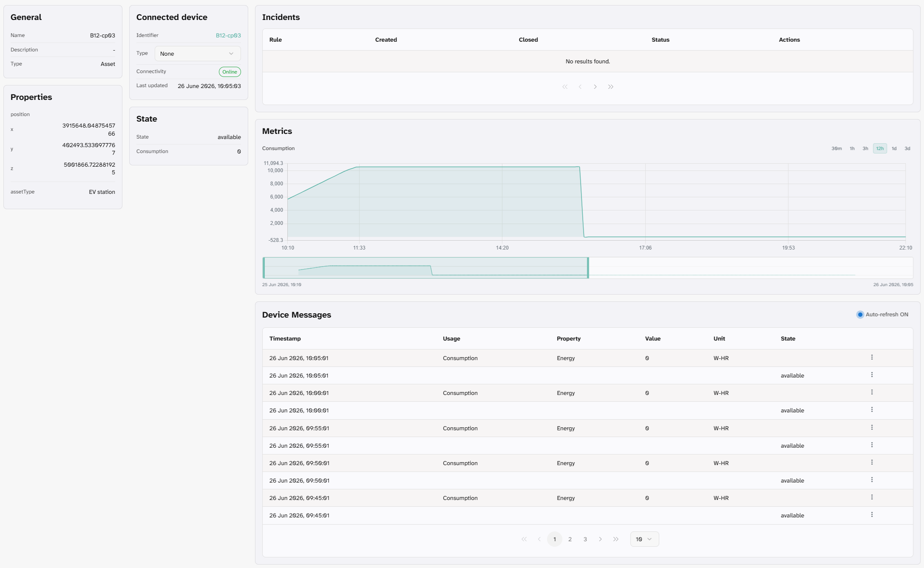
Task: Jump to last Device Messages page
Action: click(616, 539)
